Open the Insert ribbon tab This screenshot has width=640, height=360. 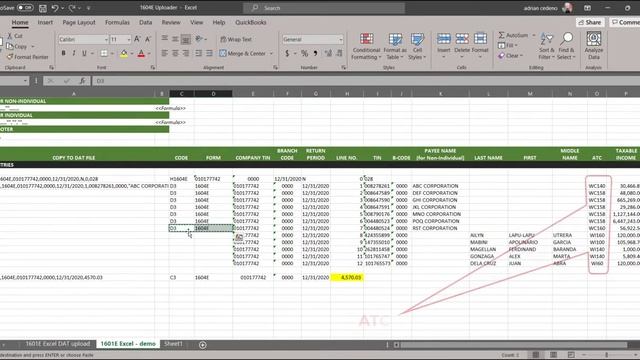(x=45, y=22)
